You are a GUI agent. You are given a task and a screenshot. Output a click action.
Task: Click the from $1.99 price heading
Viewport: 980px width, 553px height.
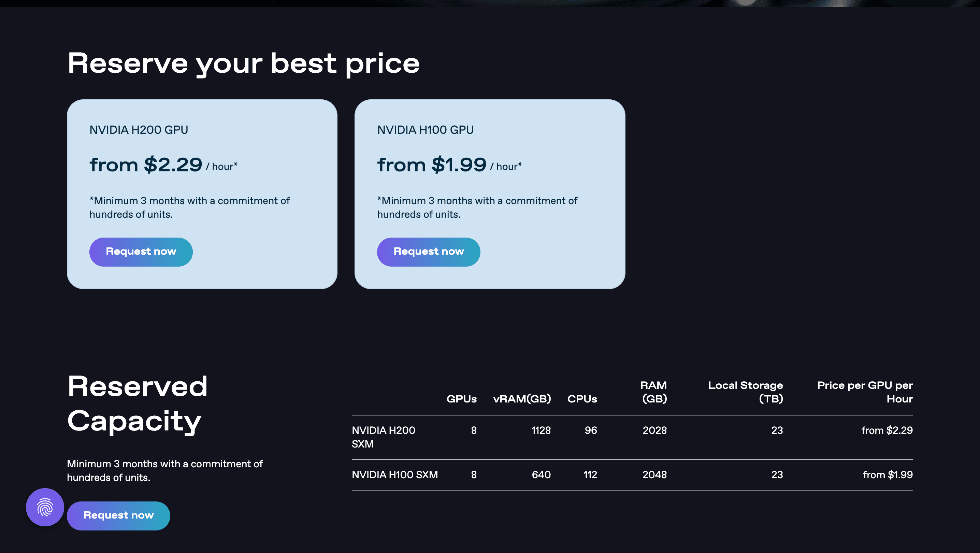pos(431,165)
